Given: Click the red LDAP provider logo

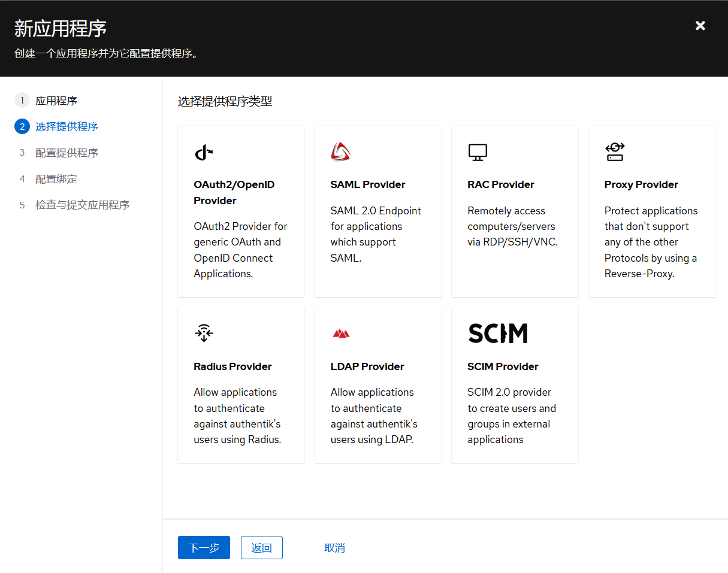Looking at the screenshot, I should [x=341, y=334].
